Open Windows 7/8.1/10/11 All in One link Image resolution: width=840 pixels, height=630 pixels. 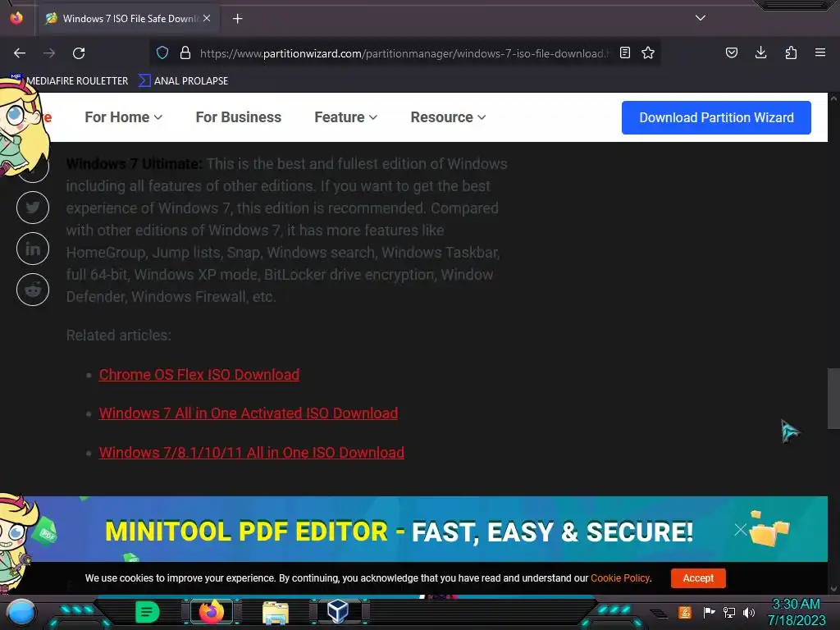(x=252, y=452)
